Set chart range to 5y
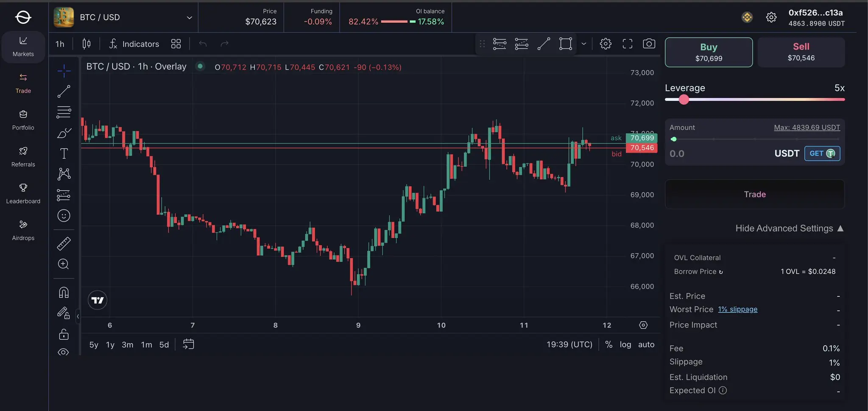 pyautogui.click(x=94, y=344)
